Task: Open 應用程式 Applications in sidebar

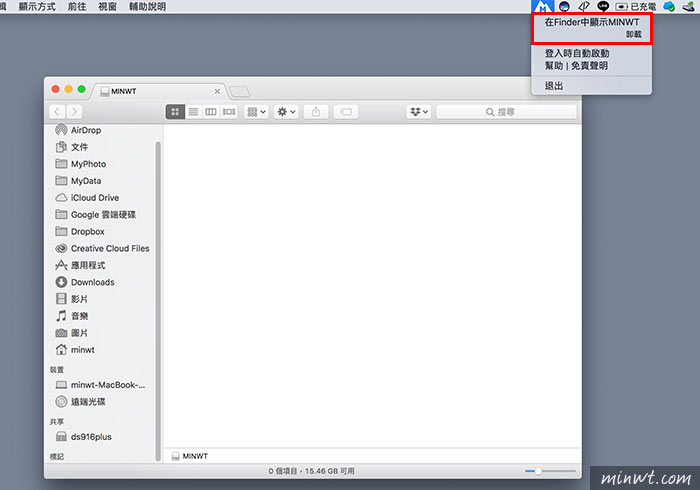Action: coord(80,266)
